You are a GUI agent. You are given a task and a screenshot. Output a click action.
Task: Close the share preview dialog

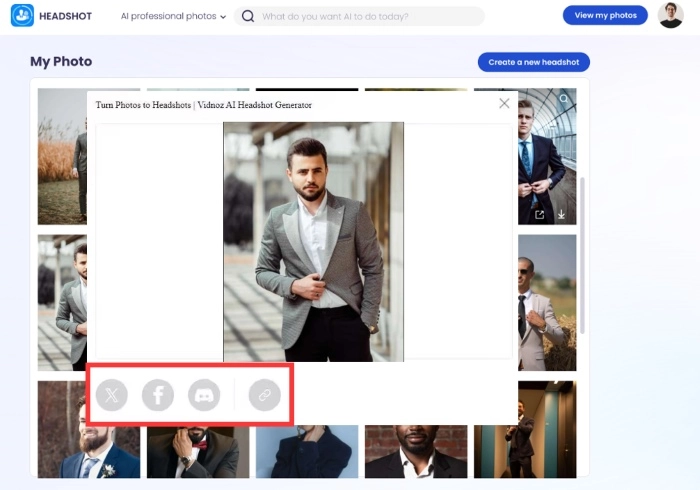click(x=504, y=103)
